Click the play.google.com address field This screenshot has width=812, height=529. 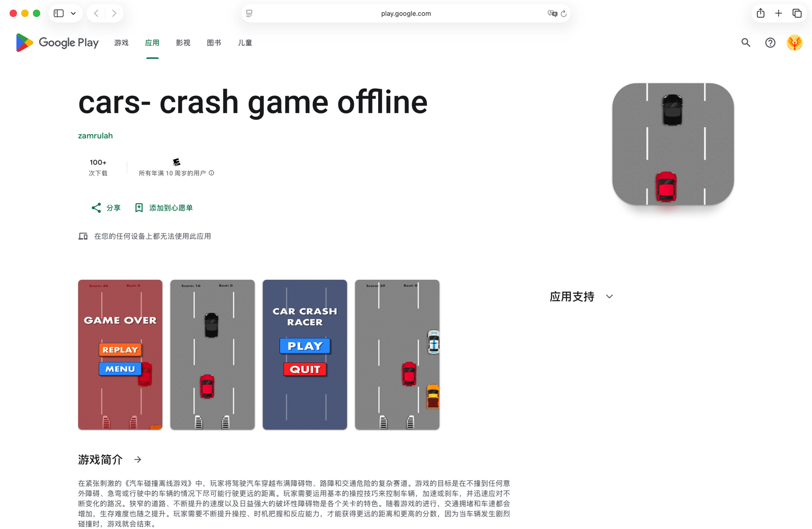click(405, 14)
